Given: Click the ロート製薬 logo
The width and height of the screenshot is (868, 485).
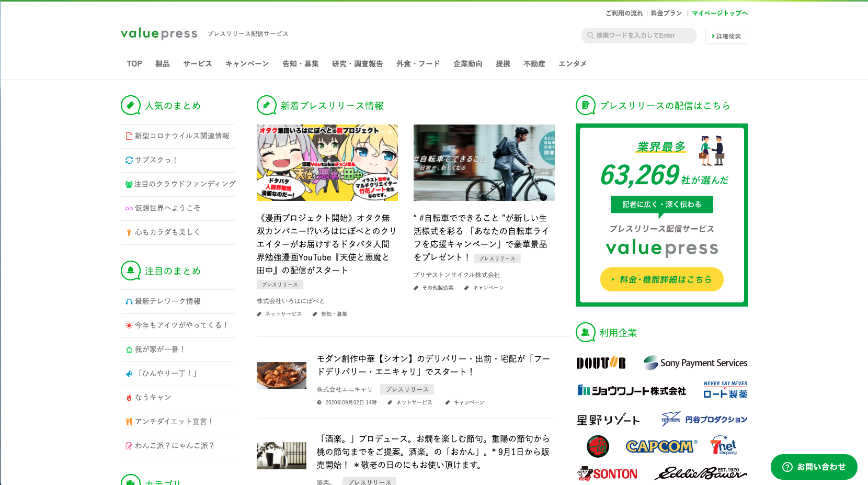Looking at the screenshot, I should click(725, 390).
